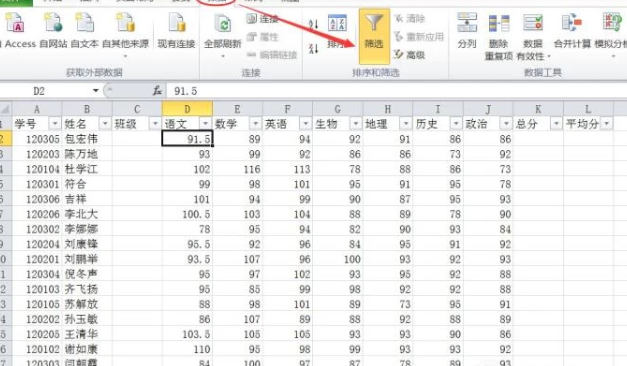Image resolution: width=627 pixels, height=366 pixels.
Task: Open the 历史 column filter dropdown
Action: (x=456, y=124)
